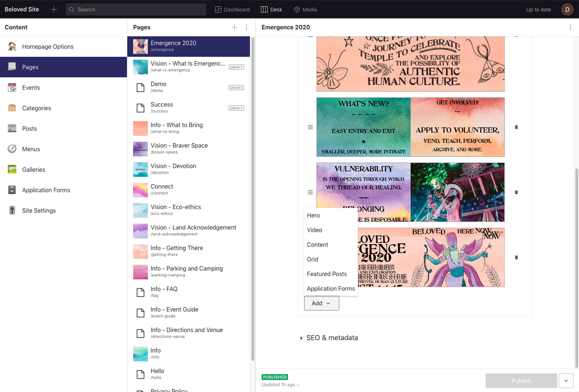Screen dimensions: 579x392
Task: Click the Info - Event Guide document icon
Action: (x=141, y=313)
